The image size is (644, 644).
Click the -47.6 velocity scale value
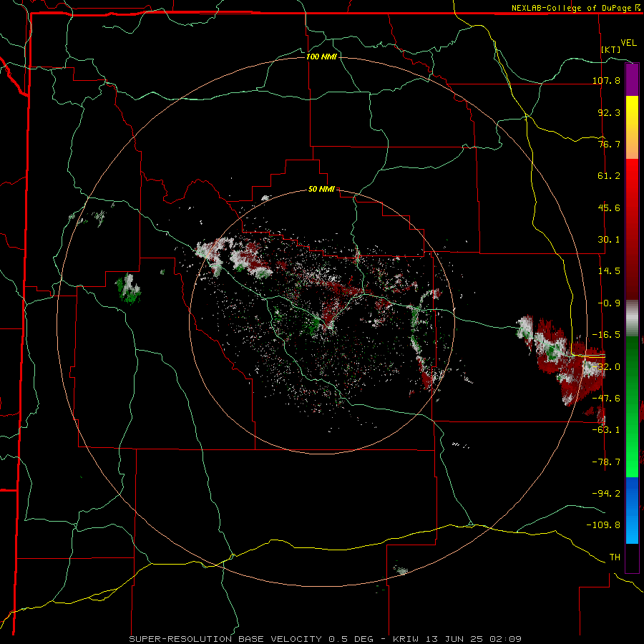(x=606, y=399)
